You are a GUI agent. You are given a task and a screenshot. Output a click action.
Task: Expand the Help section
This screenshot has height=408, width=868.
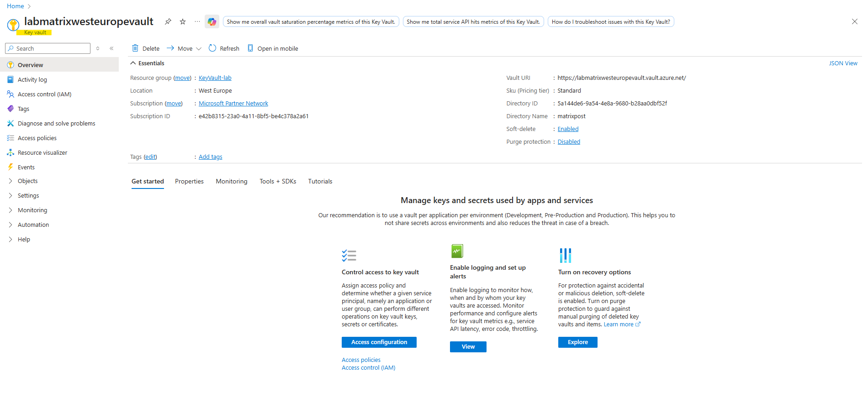coord(11,239)
